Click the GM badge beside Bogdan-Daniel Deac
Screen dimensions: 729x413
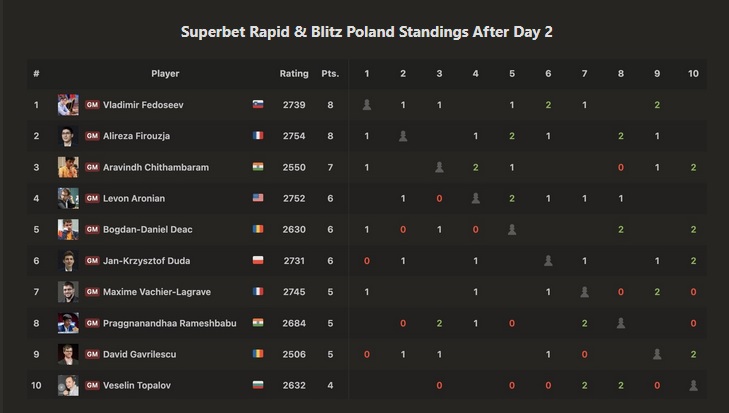(x=92, y=229)
